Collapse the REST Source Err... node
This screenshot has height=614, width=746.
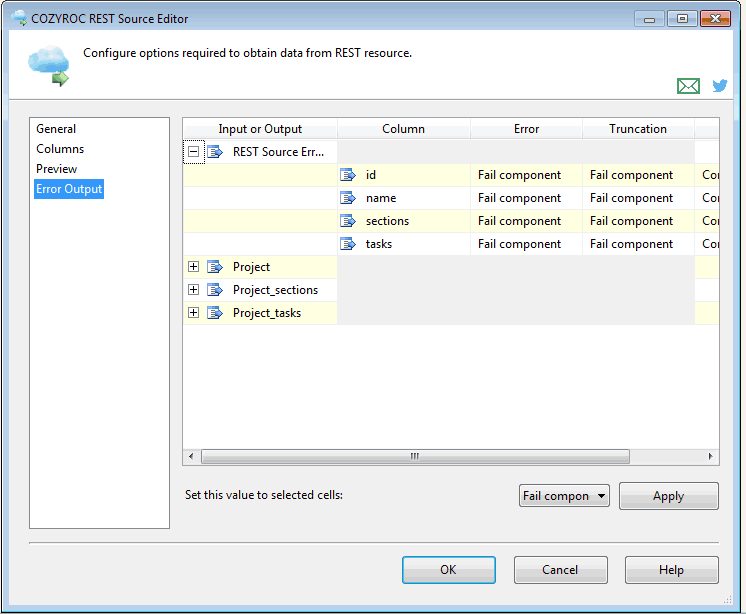pyautogui.click(x=193, y=152)
